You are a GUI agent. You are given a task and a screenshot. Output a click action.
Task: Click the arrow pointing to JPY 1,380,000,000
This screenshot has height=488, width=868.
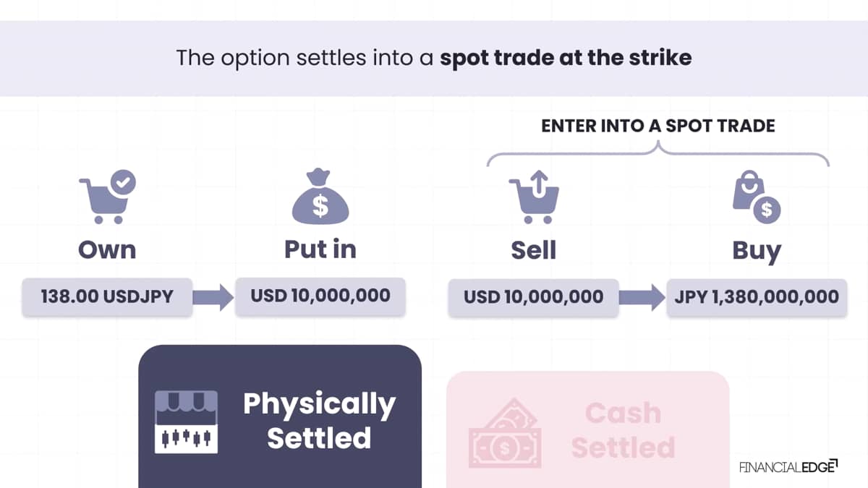click(x=642, y=297)
